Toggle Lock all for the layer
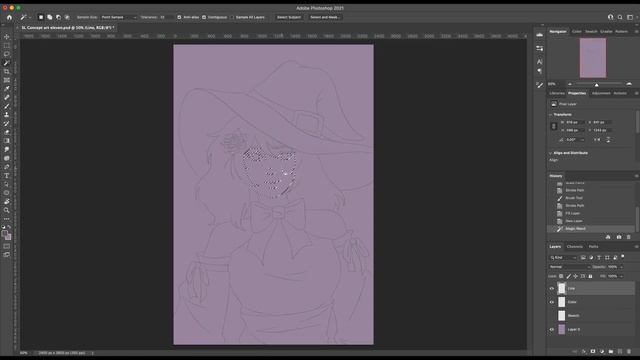 (x=590, y=276)
